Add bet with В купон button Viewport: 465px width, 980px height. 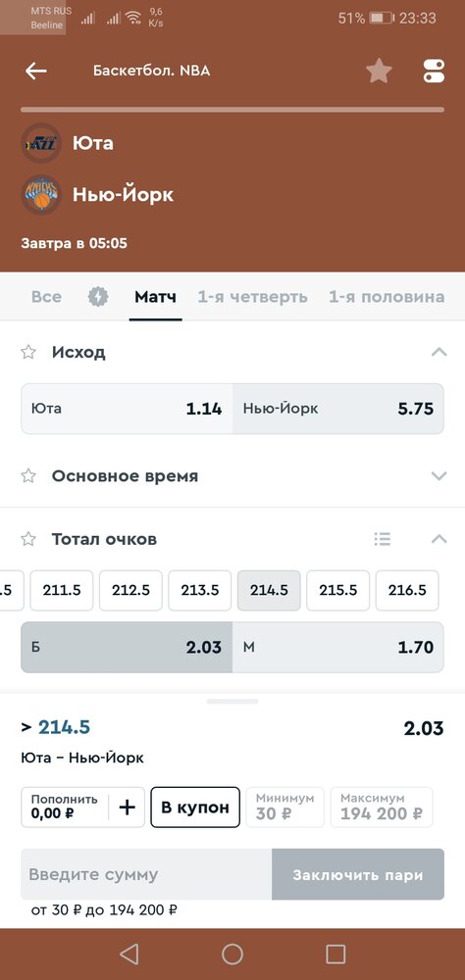(195, 807)
